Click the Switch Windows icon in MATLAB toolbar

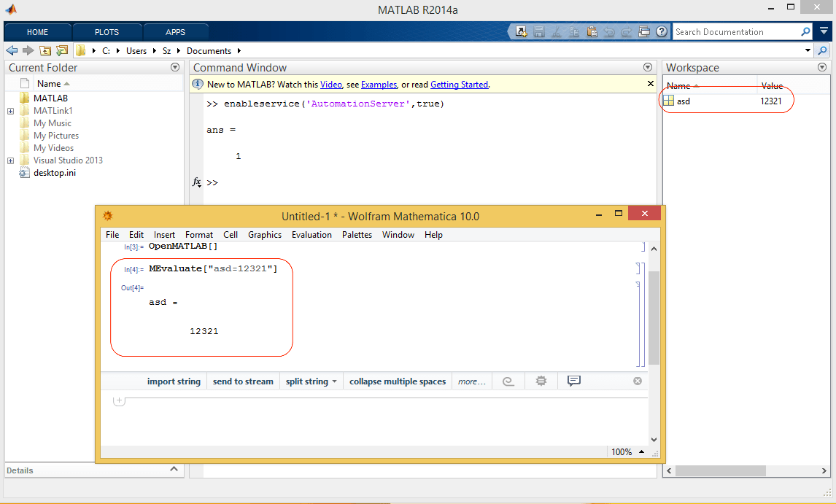point(644,32)
